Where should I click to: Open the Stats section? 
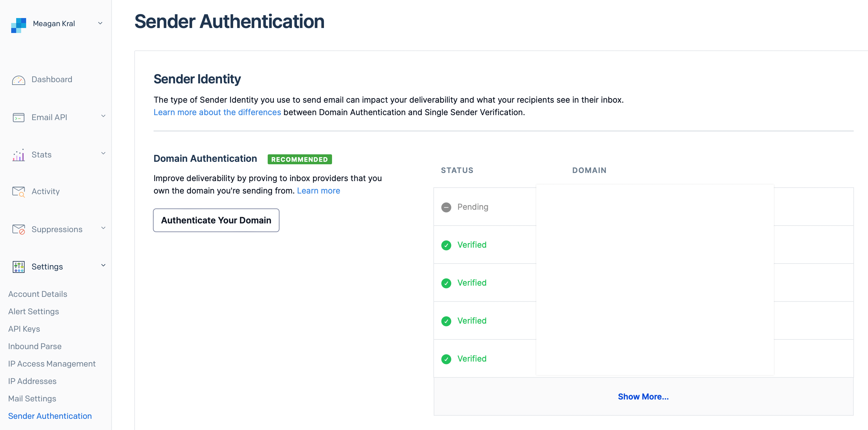click(41, 154)
